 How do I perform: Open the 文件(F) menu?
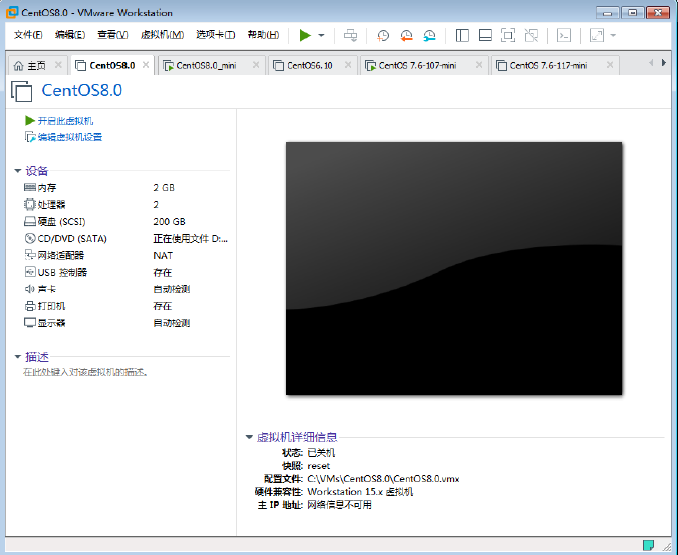point(28,35)
